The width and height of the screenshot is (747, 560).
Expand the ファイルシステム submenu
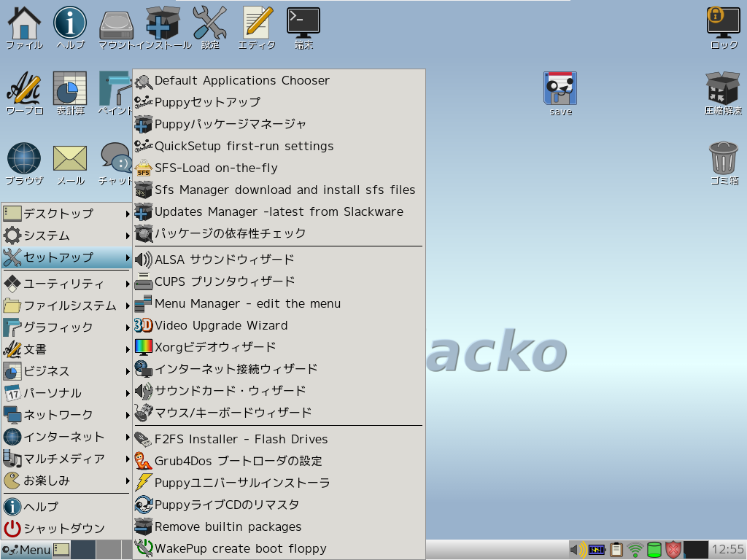pos(66,306)
